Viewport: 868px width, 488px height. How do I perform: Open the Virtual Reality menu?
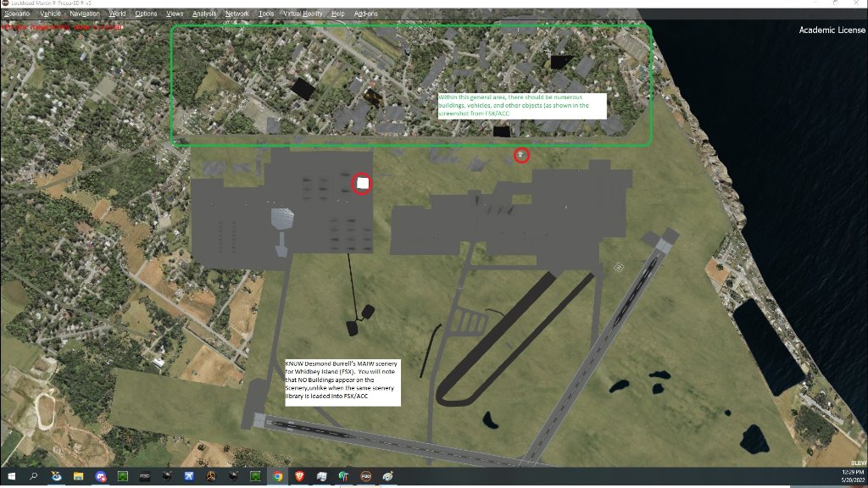(x=303, y=14)
